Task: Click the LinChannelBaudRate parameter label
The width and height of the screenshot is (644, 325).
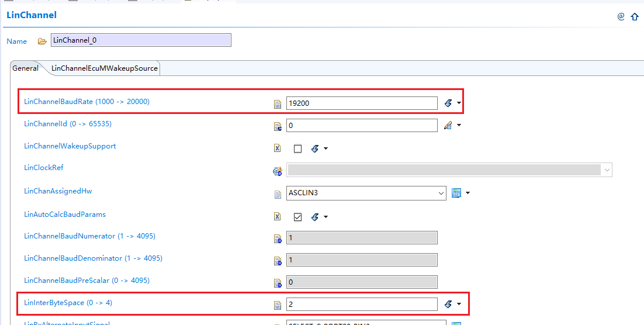Action: pos(86,102)
